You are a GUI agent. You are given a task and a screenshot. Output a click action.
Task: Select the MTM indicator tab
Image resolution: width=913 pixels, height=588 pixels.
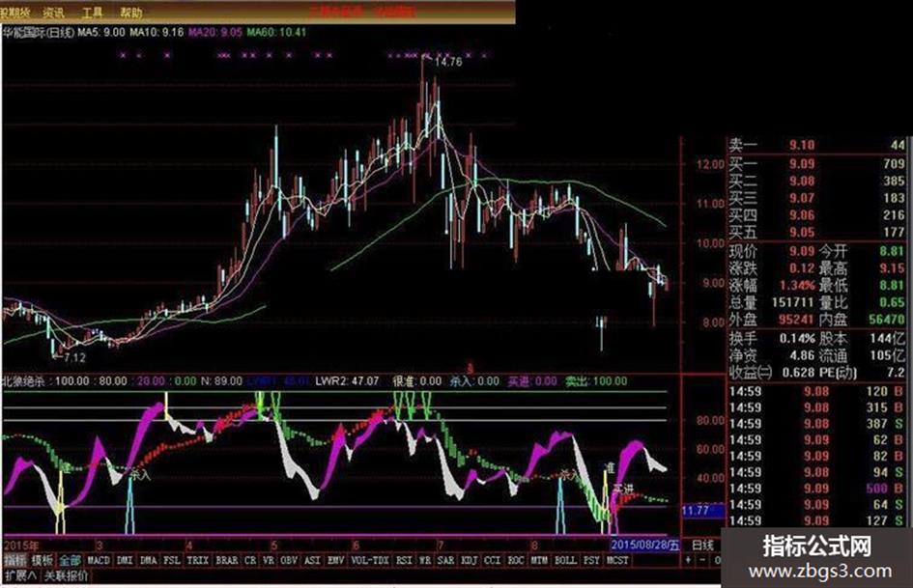[x=539, y=560]
